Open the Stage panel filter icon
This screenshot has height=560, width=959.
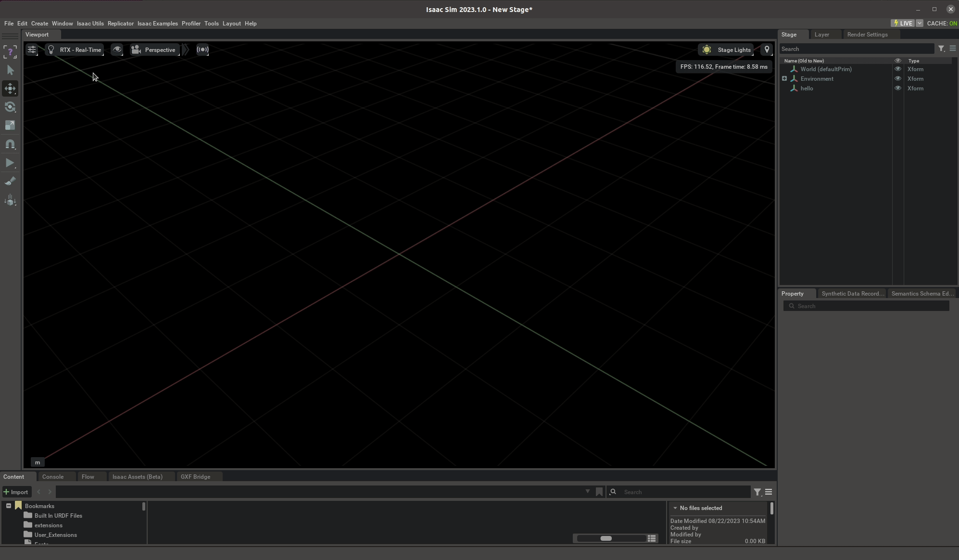pos(941,49)
